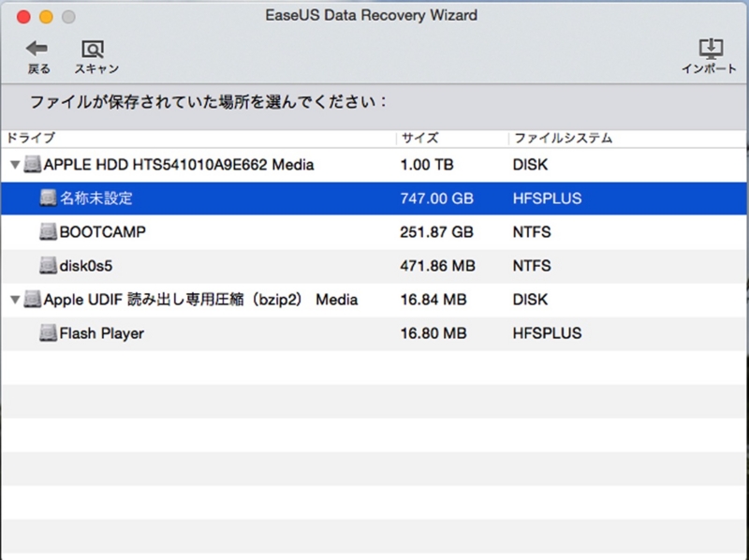Screen dimensions: 749x560
Task: Click the 名称未設定 volume icon
Action: (x=49, y=198)
